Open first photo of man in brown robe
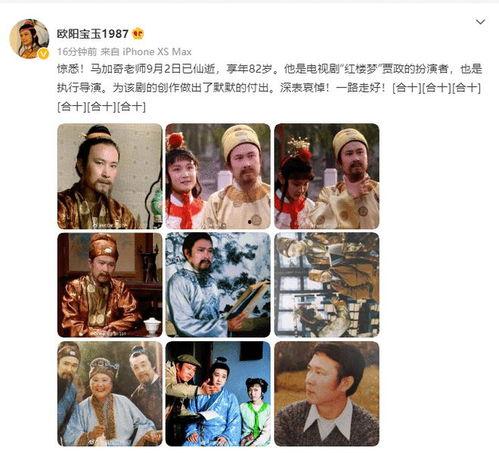 [110, 176]
